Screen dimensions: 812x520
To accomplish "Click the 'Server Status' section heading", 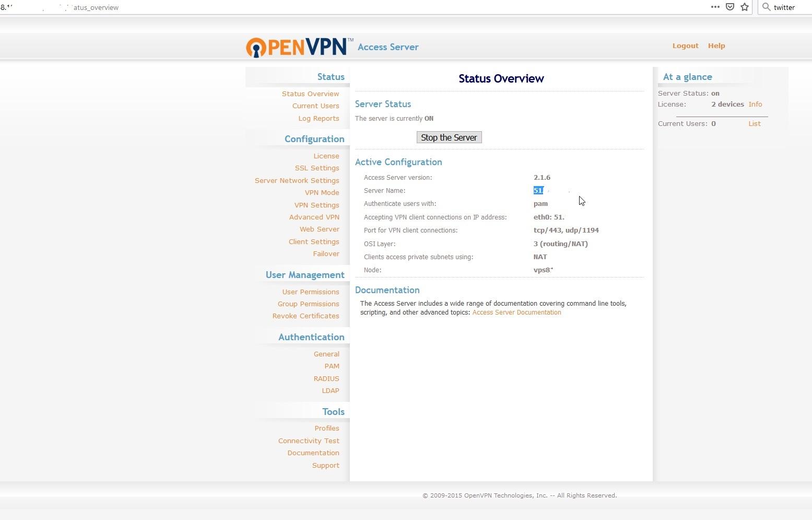I will click(x=383, y=104).
